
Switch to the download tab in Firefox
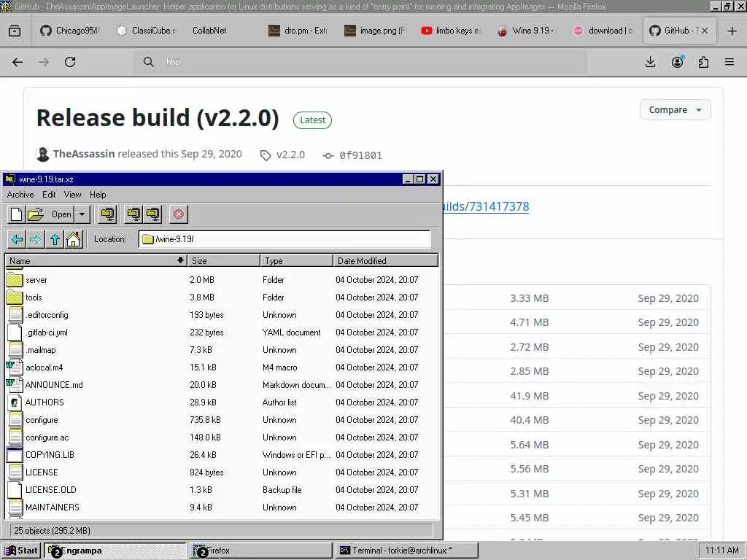(604, 31)
